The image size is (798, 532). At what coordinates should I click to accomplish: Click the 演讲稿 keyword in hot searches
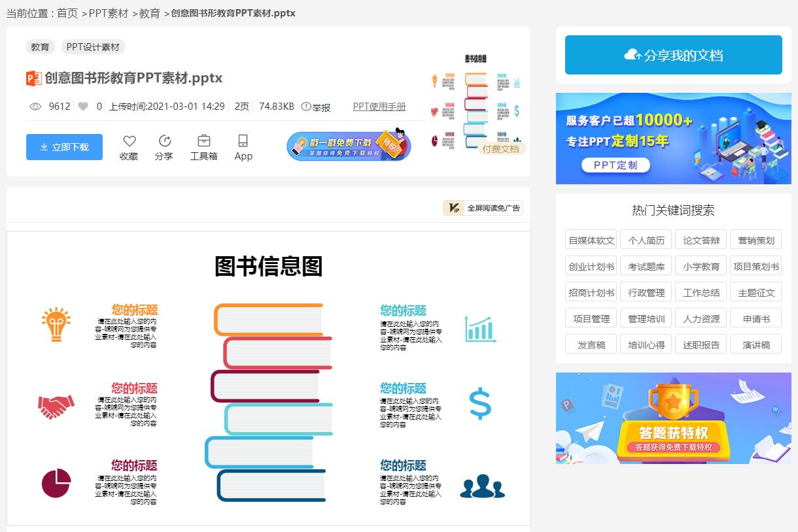tap(755, 344)
